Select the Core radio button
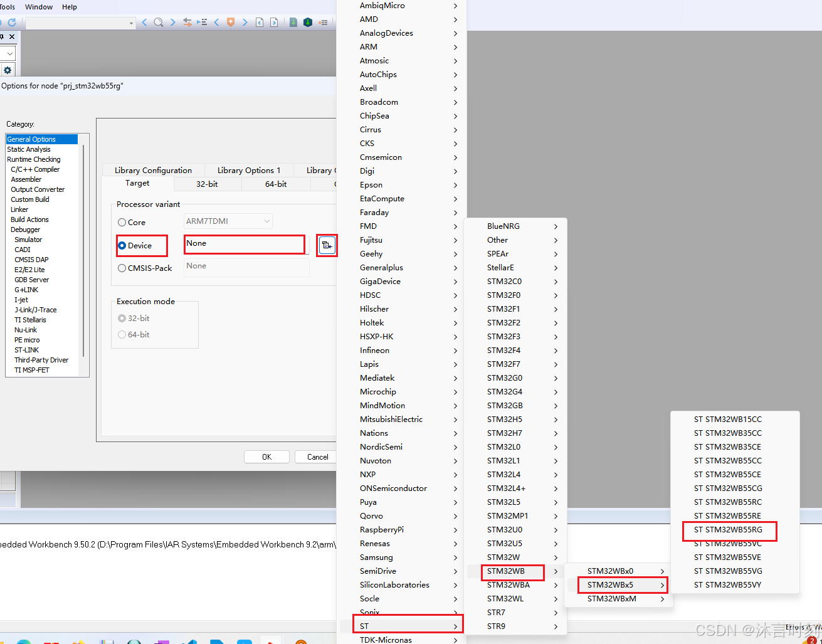 point(122,223)
